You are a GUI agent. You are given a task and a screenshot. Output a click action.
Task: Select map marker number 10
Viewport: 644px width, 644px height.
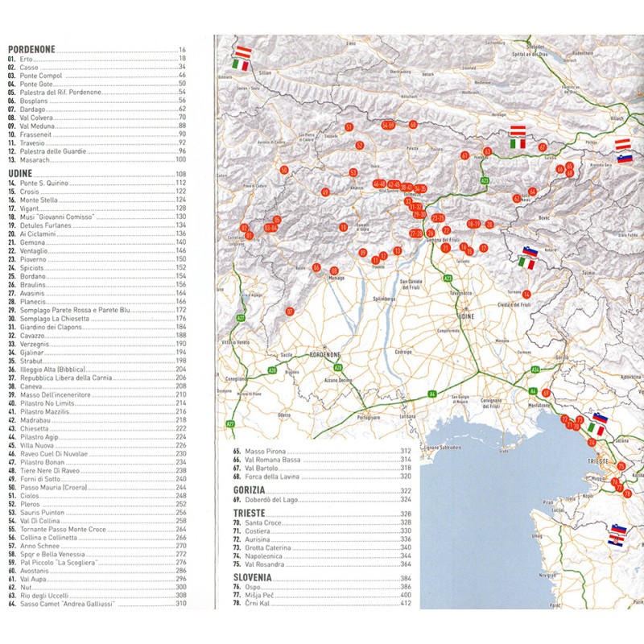pos(343,227)
